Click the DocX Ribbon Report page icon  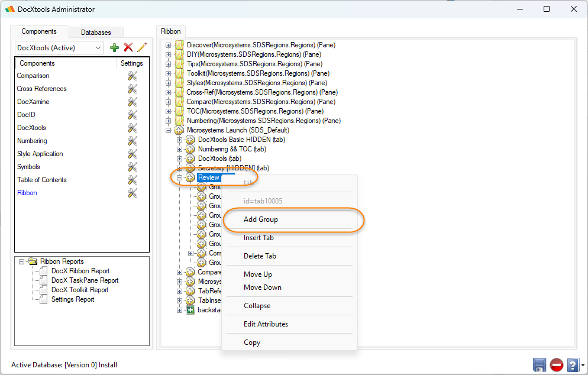click(44, 271)
